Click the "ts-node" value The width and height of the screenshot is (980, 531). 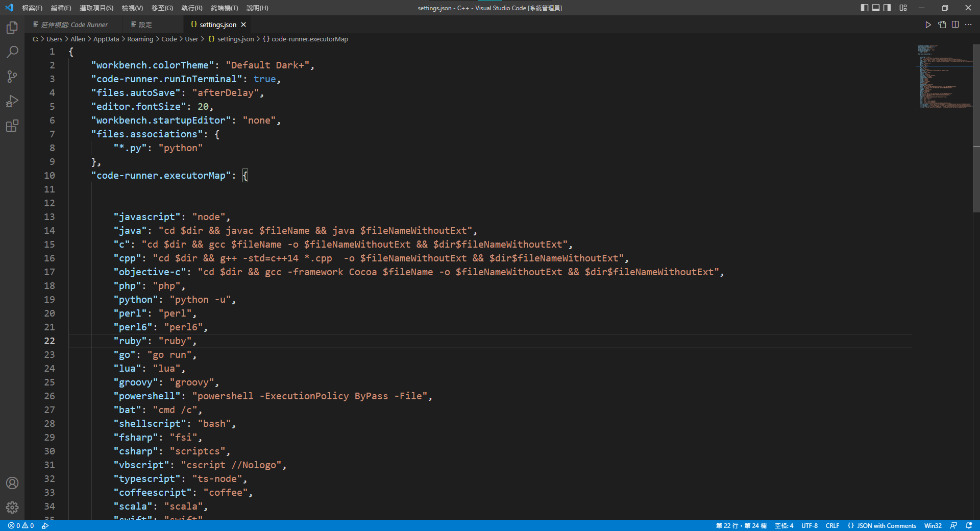pyautogui.click(x=217, y=478)
